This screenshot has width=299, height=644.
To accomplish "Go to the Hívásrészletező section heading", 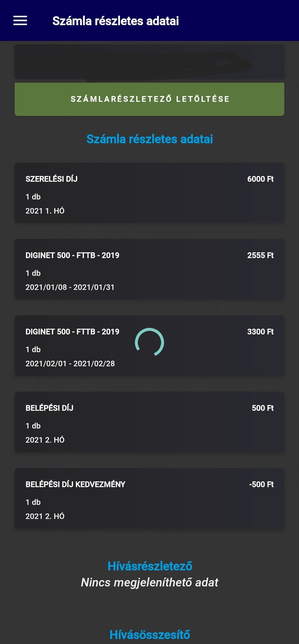I will click(150, 566).
